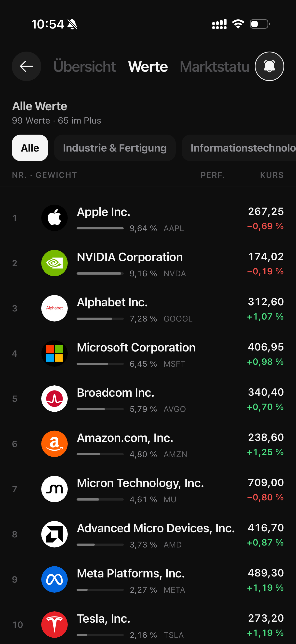Screen dimensions: 296x644
Task: Open Meta Platforms, Inc. stock row
Action: click(148, 579)
